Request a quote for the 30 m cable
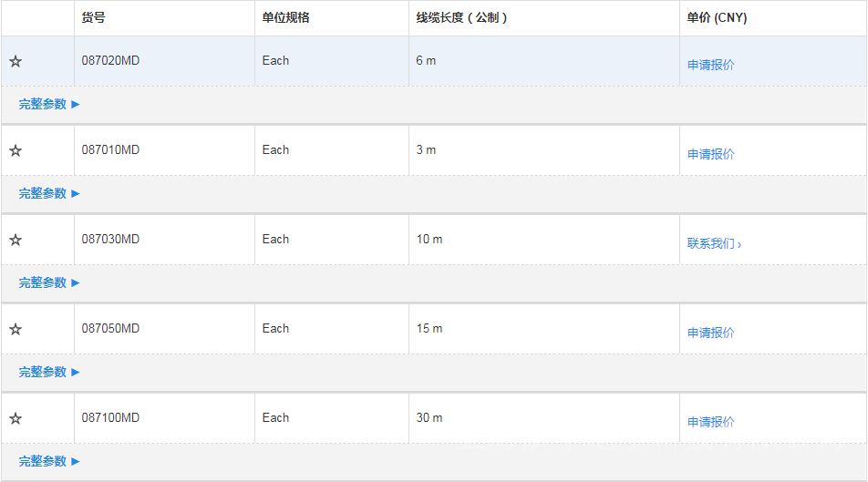 710,422
